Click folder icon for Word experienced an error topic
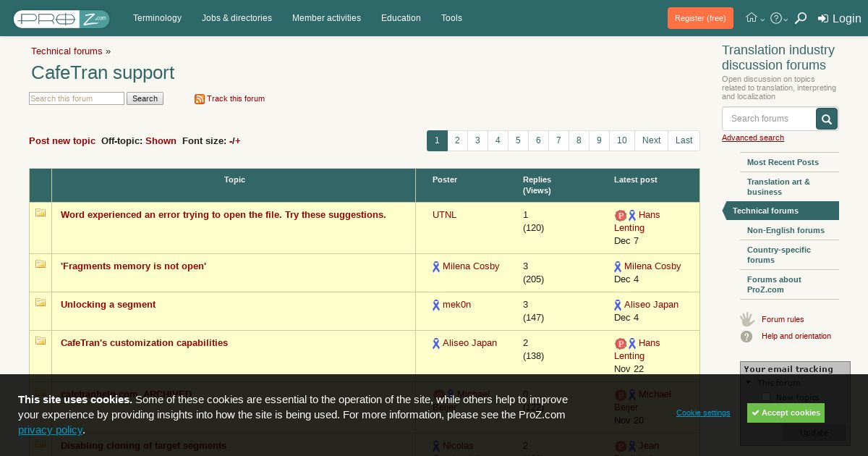Screen dimensions: 868x456 tap(41, 213)
